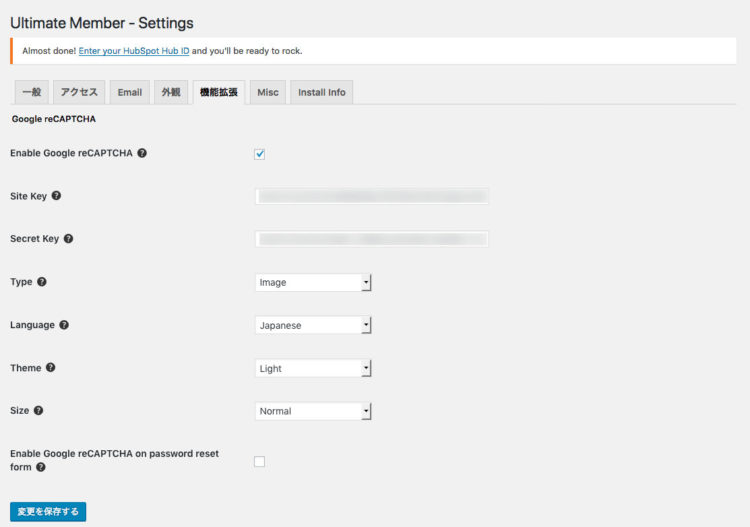Image resolution: width=750 pixels, height=527 pixels.
Task: Click the blue 変更を保存する save button
Action: [x=48, y=511]
